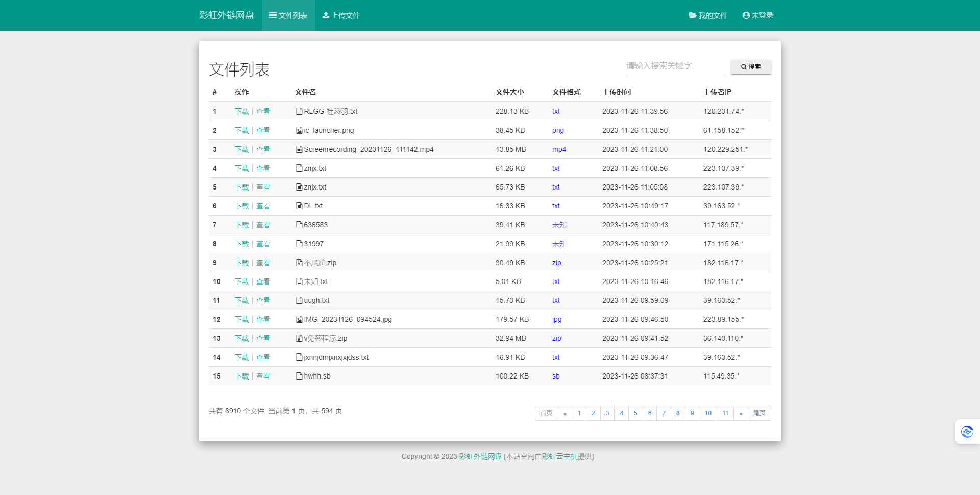Click the 彩虹外链网盘 brand title
The width and height of the screenshot is (980, 495).
(x=227, y=15)
